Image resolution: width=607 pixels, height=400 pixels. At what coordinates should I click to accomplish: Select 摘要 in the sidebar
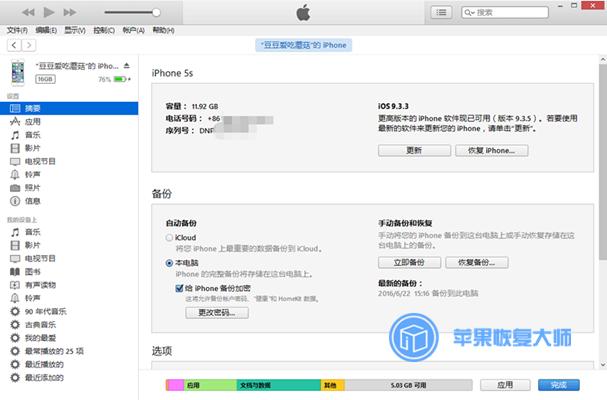(x=69, y=108)
